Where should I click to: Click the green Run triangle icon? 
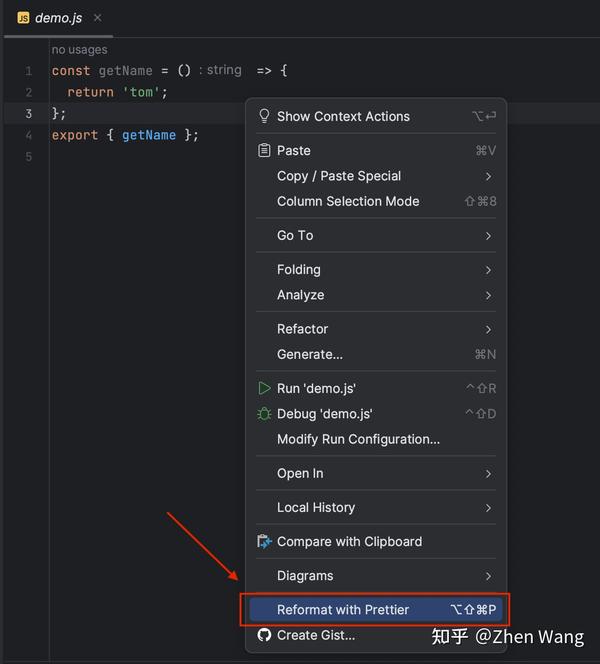coord(264,388)
